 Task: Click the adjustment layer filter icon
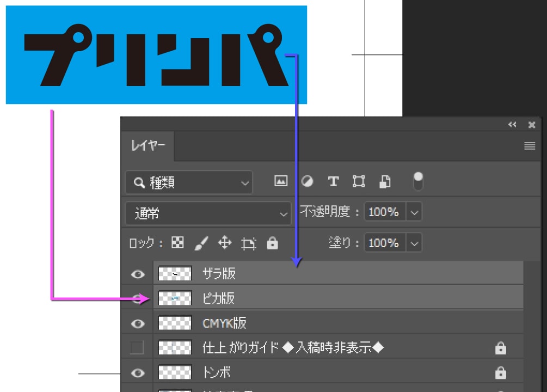click(x=308, y=181)
